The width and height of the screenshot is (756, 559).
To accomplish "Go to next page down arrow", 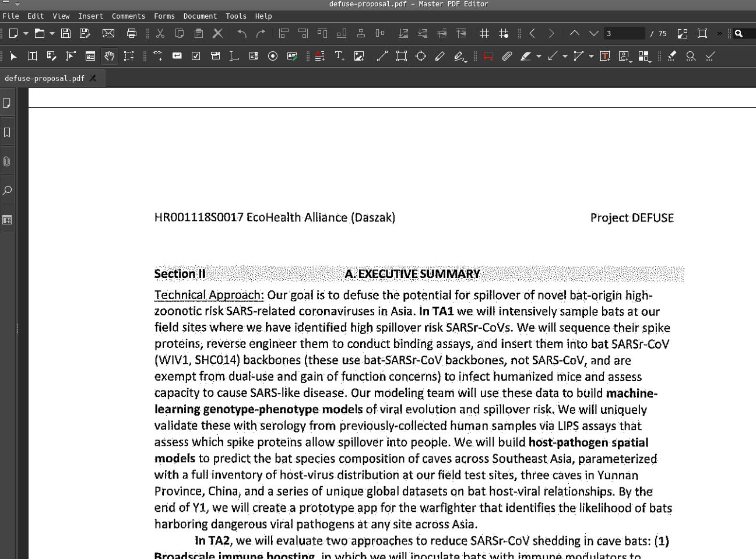I will coord(594,33).
